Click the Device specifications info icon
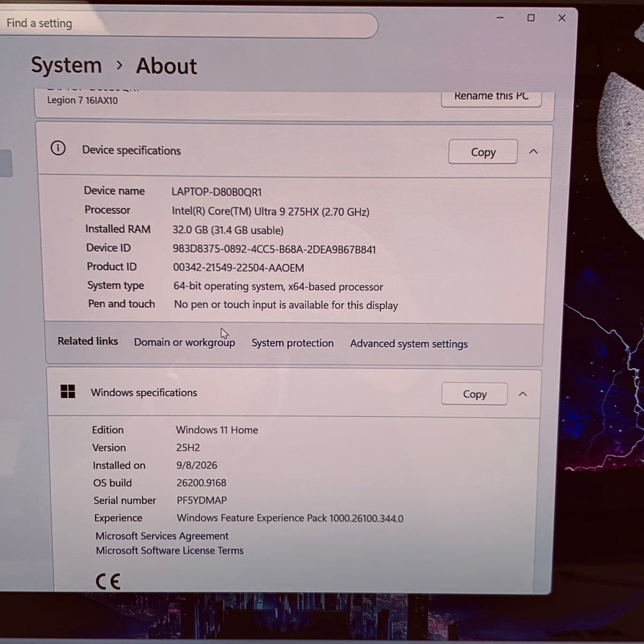This screenshot has height=644, width=644. coord(58,148)
